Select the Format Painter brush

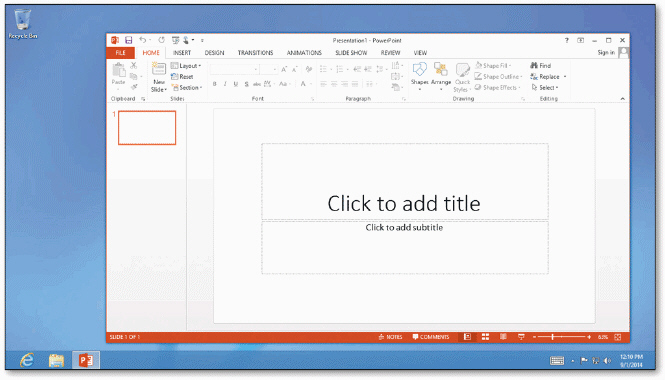pyautogui.click(x=134, y=87)
